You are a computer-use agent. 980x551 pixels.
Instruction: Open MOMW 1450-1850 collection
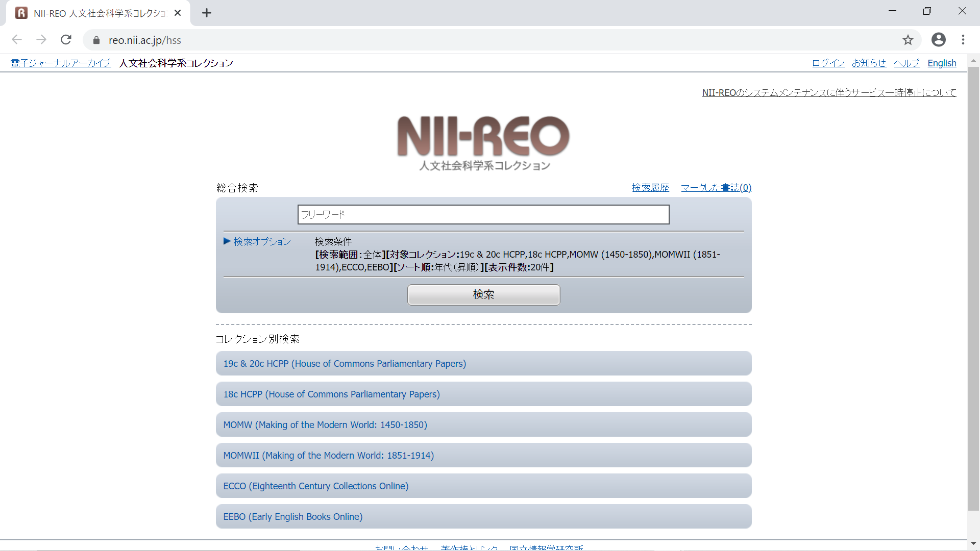pos(483,425)
